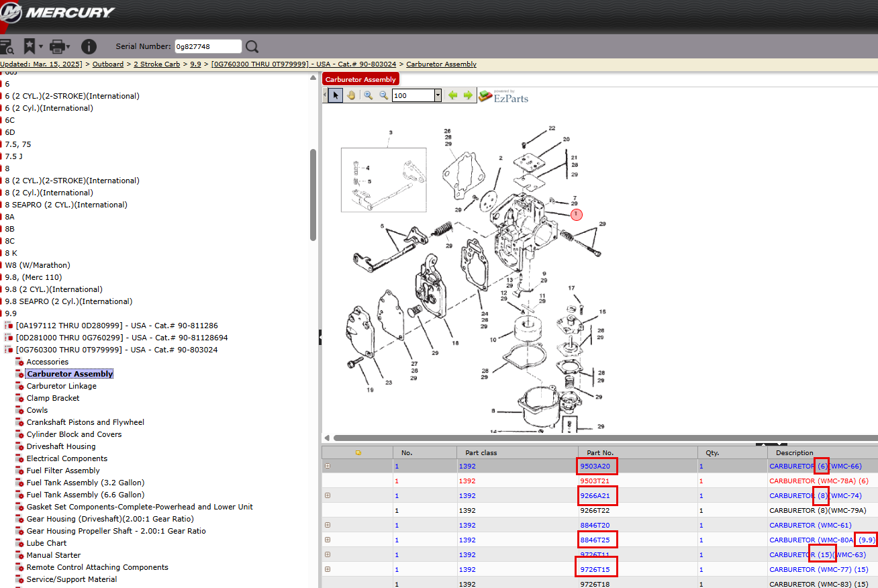Click the zoom in magnifier icon
The width and height of the screenshot is (878, 588).
click(x=369, y=95)
